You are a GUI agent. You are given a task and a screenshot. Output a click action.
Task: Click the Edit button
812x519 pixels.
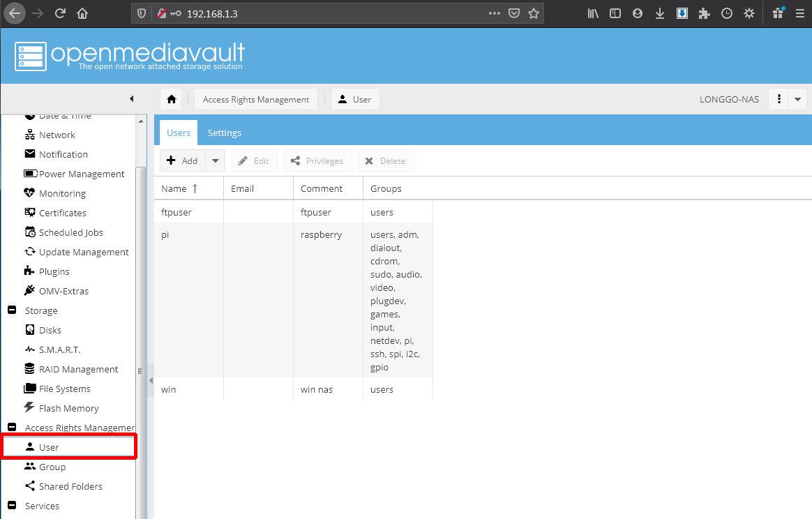pyautogui.click(x=254, y=160)
